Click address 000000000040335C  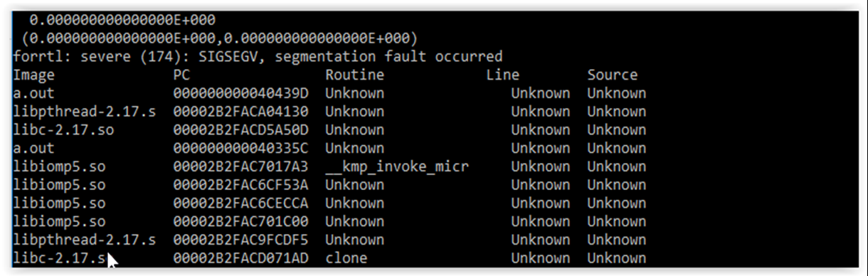point(240,148)
